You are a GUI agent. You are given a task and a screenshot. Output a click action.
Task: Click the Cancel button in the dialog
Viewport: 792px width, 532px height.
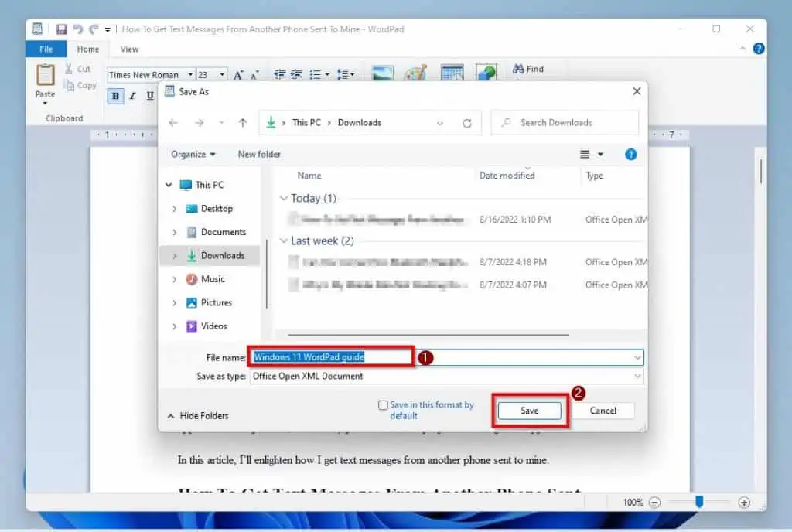[603, 411]
